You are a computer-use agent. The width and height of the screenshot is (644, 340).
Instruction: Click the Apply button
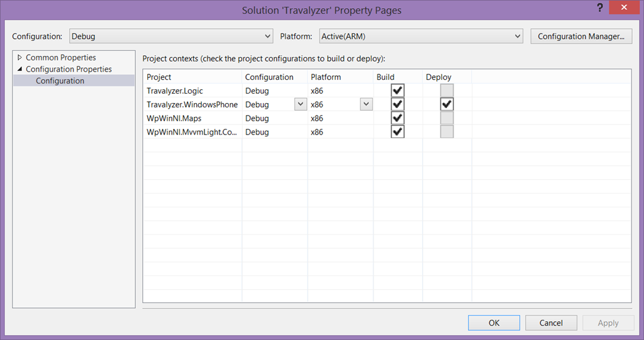[x=608, y=323]
